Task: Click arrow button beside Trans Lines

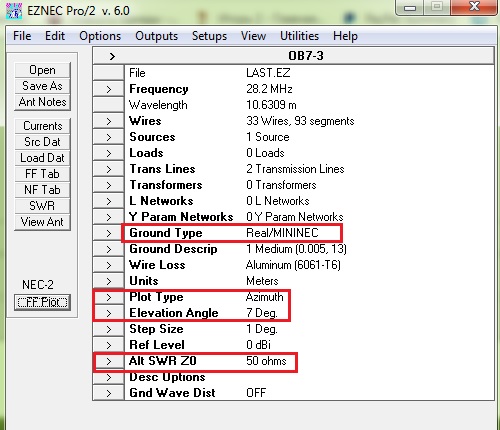Action: (x=108, y=169)
